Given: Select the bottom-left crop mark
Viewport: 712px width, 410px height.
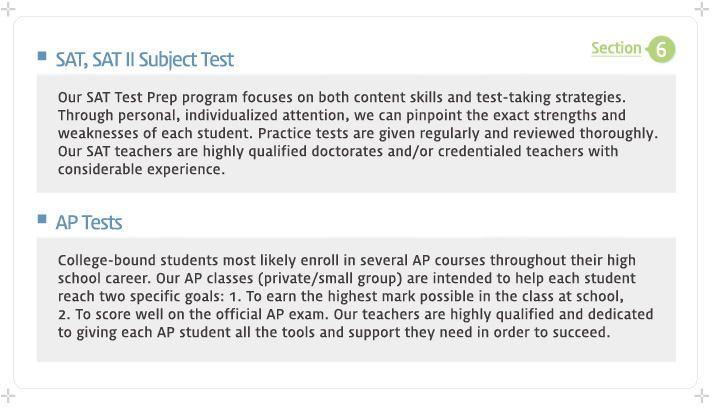Looking at the screenshot, I should [8, 396].
